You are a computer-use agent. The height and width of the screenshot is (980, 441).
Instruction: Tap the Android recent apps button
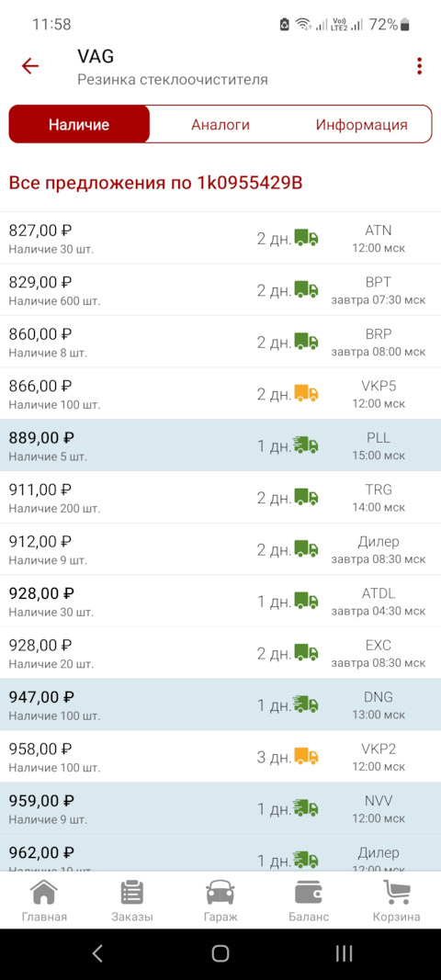(344, 953)
